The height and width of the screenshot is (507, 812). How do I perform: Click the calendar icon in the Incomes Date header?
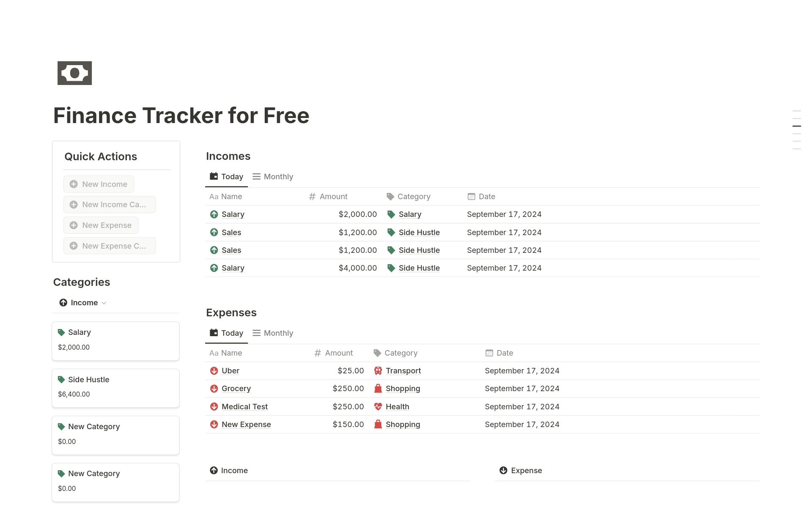click(471, 196)
